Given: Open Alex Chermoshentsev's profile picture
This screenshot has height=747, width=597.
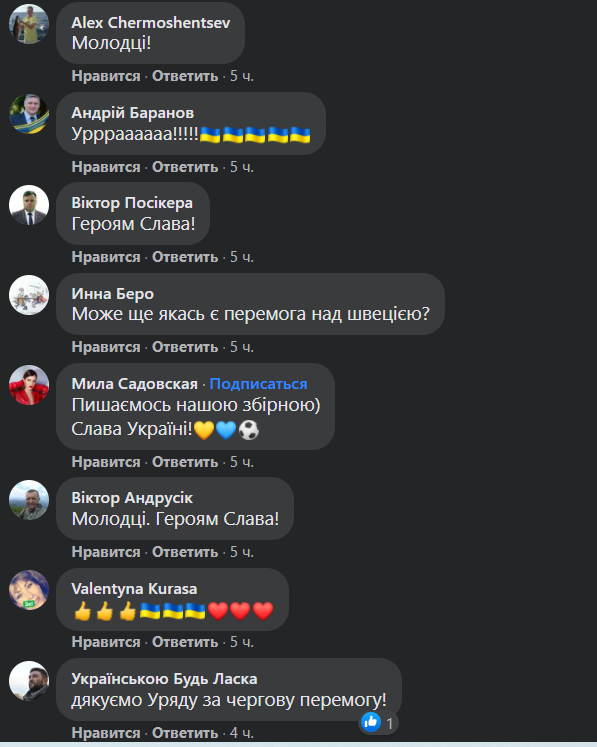Looking at the screenshot, I should point(29,24).
